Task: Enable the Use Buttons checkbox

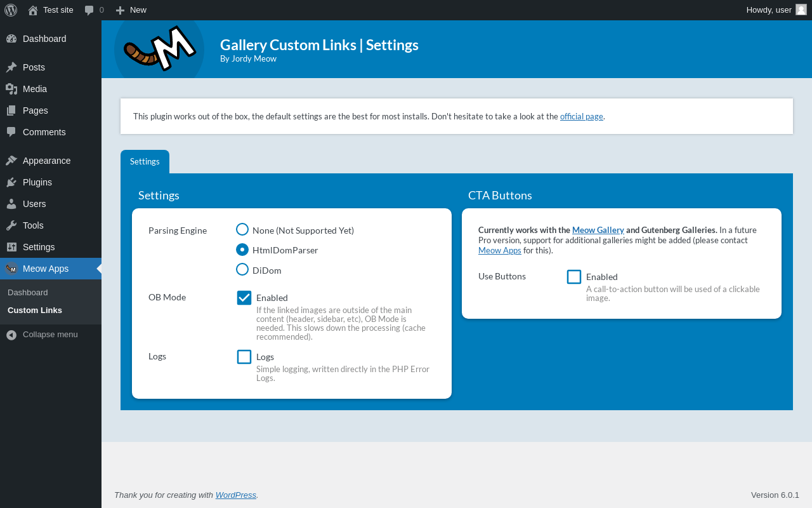Action: coord(574,277)
